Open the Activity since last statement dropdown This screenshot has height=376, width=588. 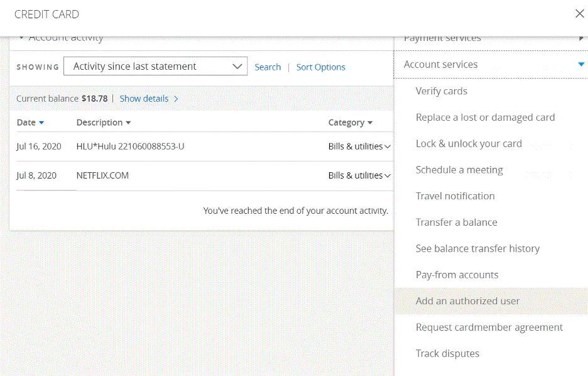pos(155,67)
